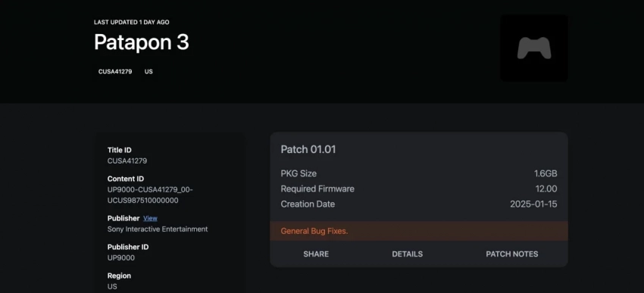Screen dimensions: 644x293
Task: Open the SHARE option for Patch 01.01
Action: click(x=316, y=254)
